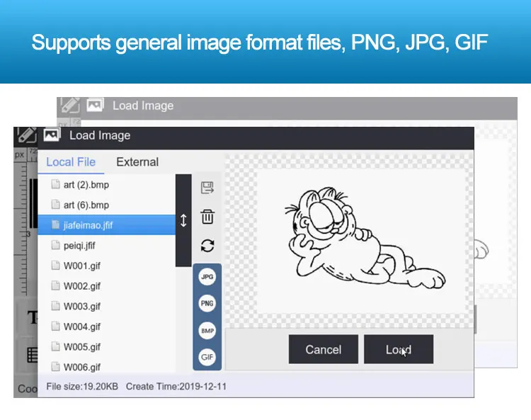
Task: Choose peiqi.jfif from the file list
Action: point(79,246)
